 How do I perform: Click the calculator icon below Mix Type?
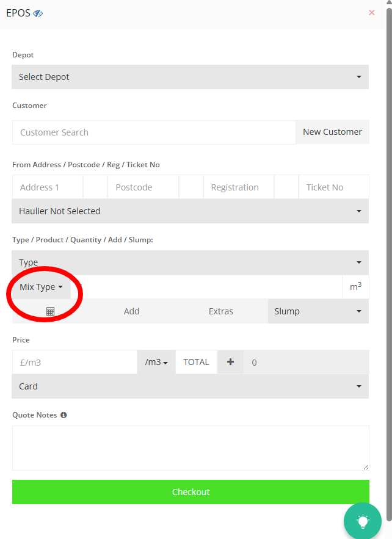pos(50,311)
